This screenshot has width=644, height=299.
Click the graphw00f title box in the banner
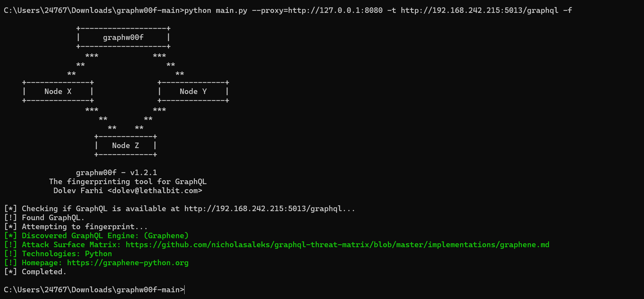coord(123,37)
